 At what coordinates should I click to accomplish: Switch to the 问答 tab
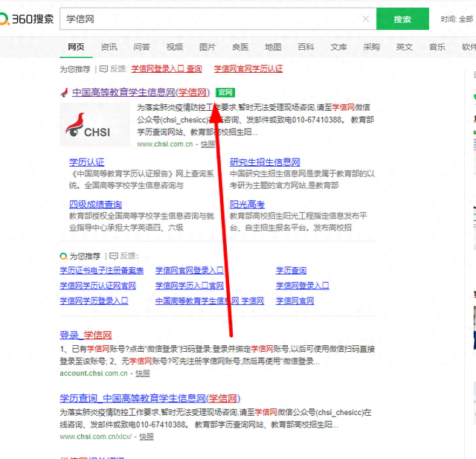coord(142,47)
